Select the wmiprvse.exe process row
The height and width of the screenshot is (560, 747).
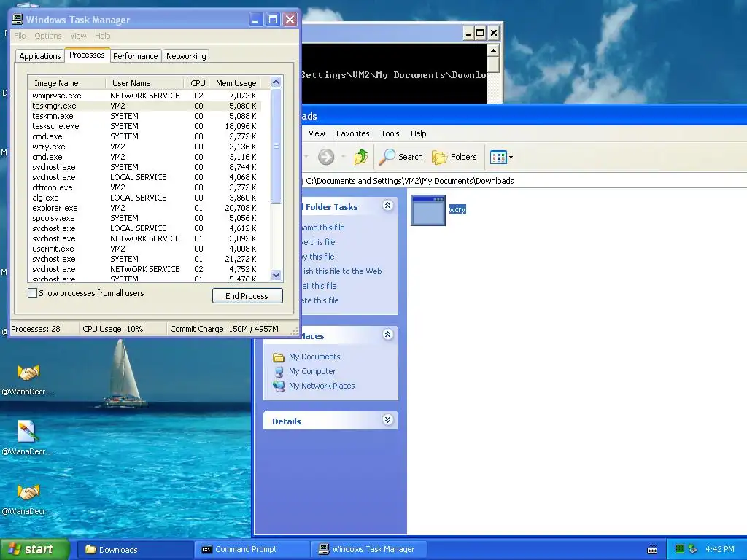click(145, 96)
